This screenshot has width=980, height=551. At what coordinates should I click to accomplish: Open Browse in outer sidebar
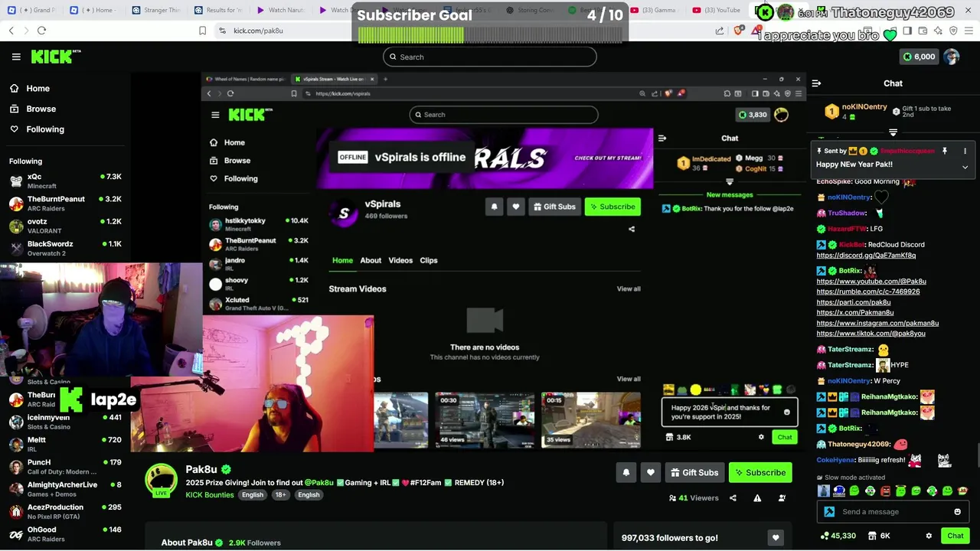34,109
